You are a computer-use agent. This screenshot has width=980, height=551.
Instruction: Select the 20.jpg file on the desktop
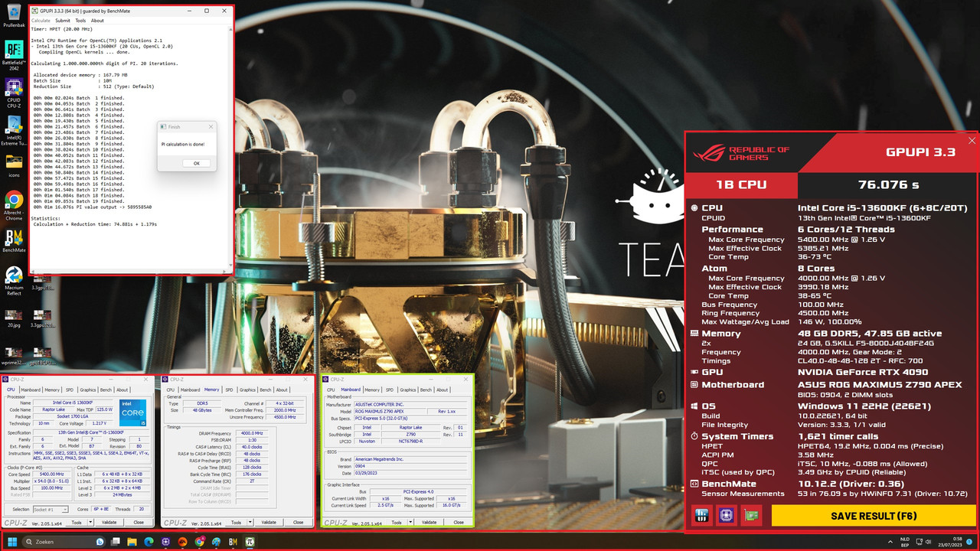[x=14, y=318]
